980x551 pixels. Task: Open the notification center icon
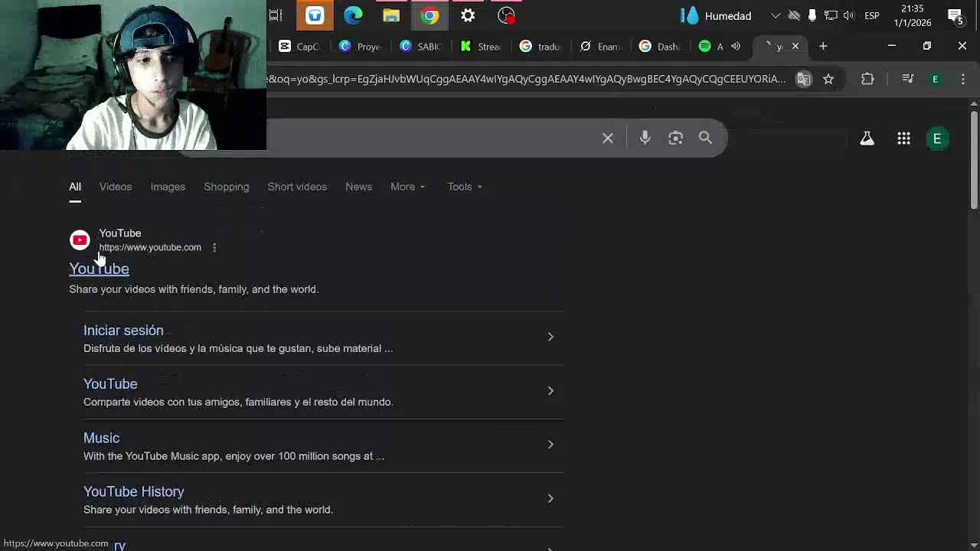coord(955,15)
